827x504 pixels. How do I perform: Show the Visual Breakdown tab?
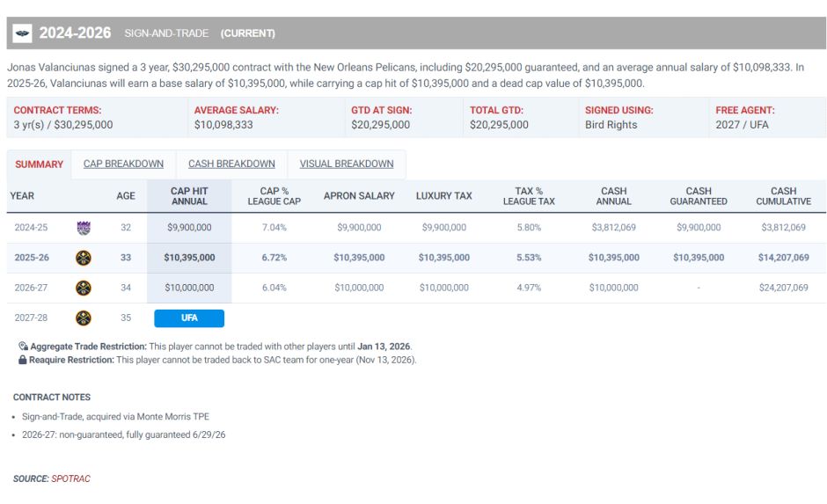point(346,164)
